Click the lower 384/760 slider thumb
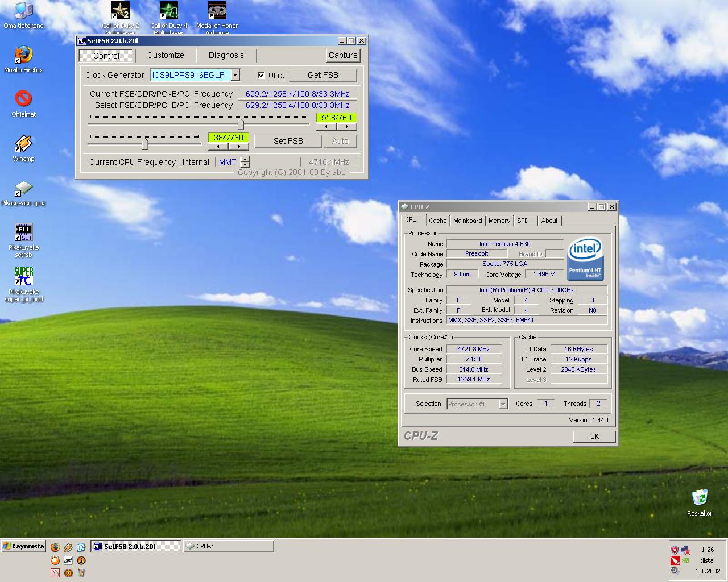Viewport: 728px width, 582px height. tap(145, 144)
